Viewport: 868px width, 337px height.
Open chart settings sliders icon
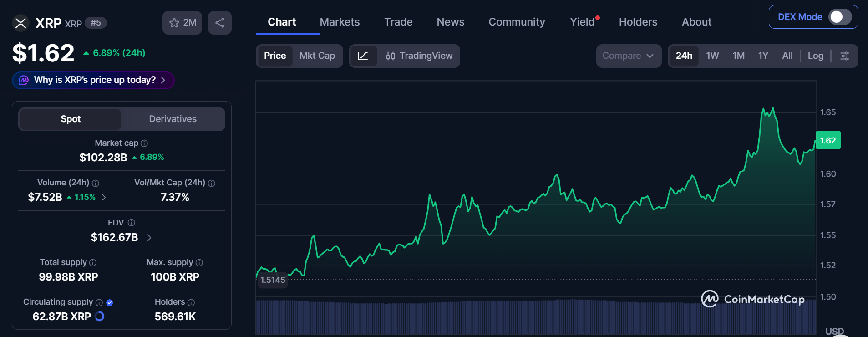tap(845, 56)
